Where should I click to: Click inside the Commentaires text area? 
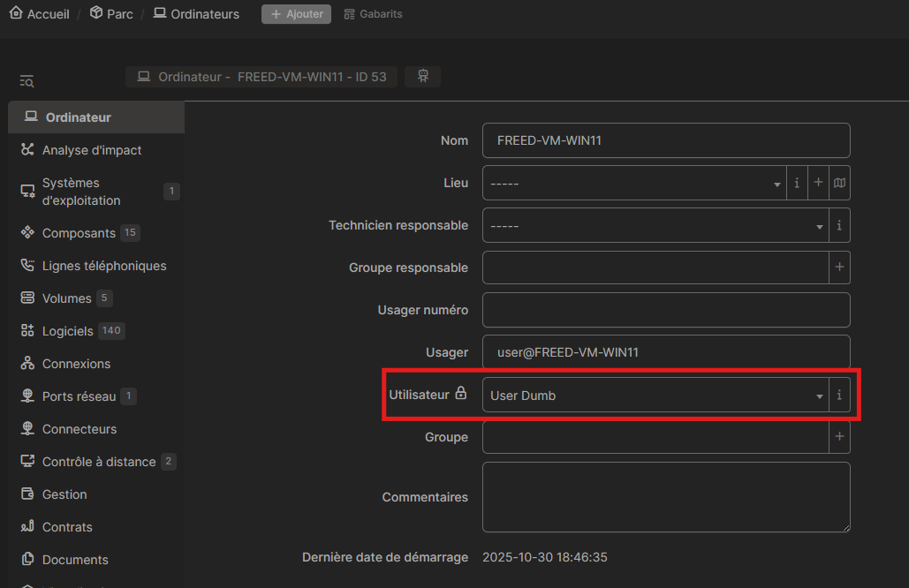pos(665,497)
